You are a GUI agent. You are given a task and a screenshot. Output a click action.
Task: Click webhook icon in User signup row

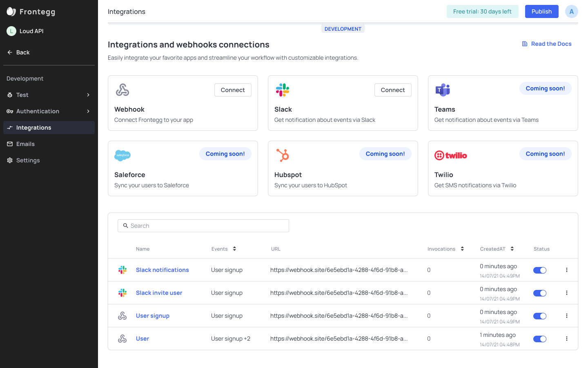click(122, 316)
